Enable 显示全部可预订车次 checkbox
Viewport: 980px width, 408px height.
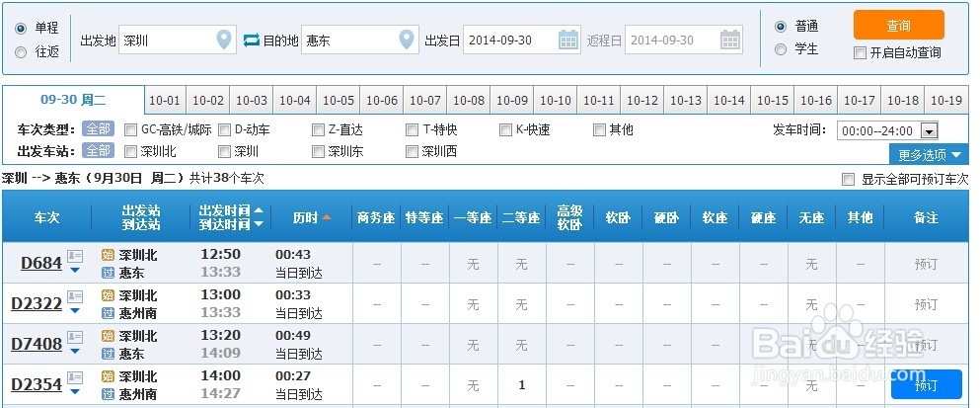[x=848, y=180]
